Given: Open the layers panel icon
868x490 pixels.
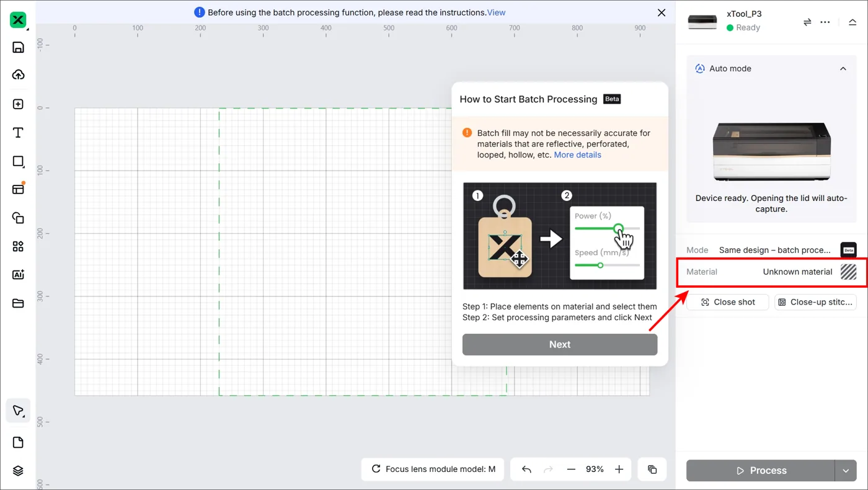Looking at the screenshot, I should (18, 471).
